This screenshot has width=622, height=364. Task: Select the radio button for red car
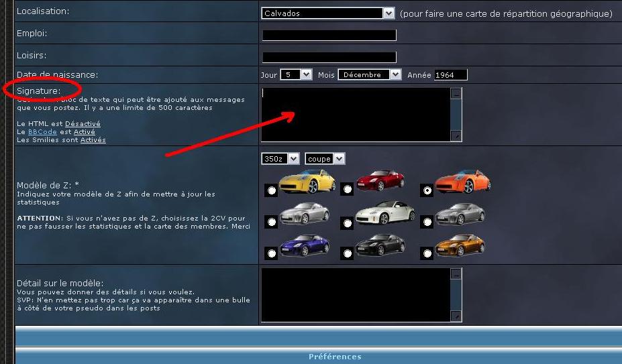[x=347, y=190]
